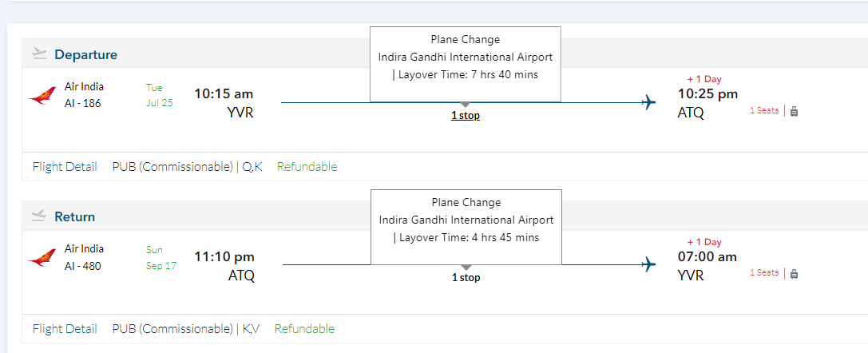Open Flight Detail for the return flight
This screenshot has height=353, width=868.
pyautogui.click(x=65, y=329)
